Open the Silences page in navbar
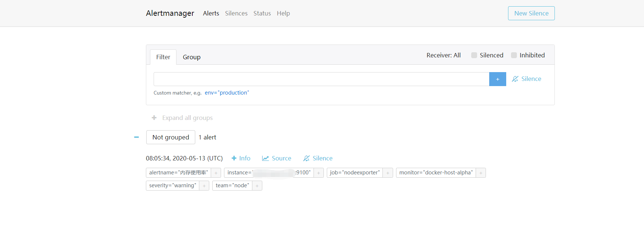644x227 pixels. pos(236,13)
